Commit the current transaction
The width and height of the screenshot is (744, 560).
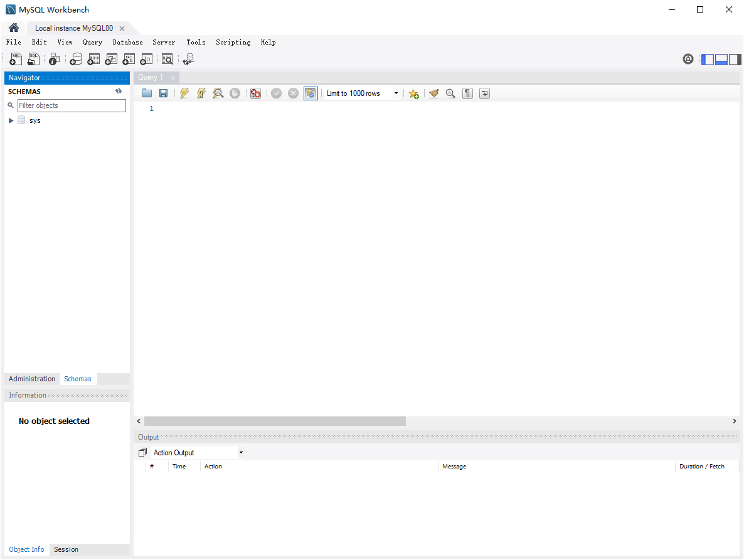coord(276,93)
